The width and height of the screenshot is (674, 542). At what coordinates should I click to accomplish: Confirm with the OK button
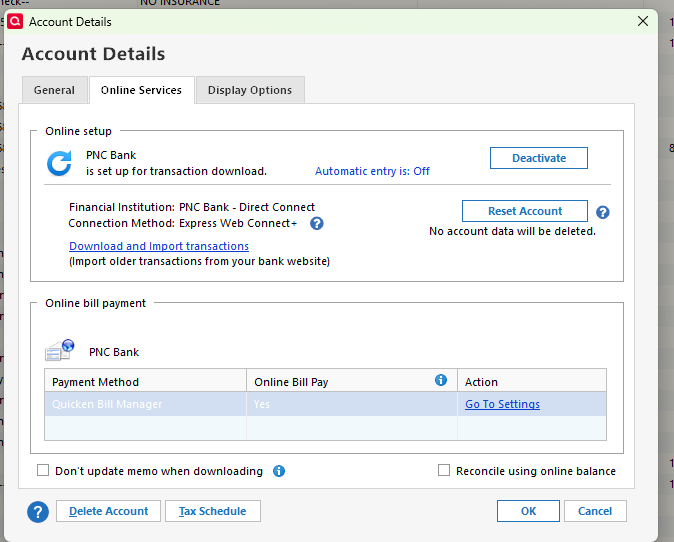(x=528, y=511)
